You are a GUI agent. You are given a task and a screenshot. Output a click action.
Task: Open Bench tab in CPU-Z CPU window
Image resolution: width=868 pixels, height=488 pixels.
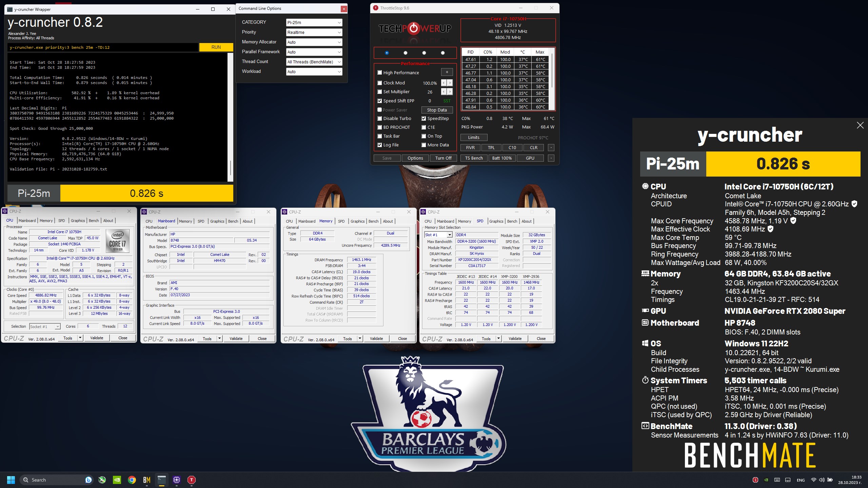click(94, 221)
